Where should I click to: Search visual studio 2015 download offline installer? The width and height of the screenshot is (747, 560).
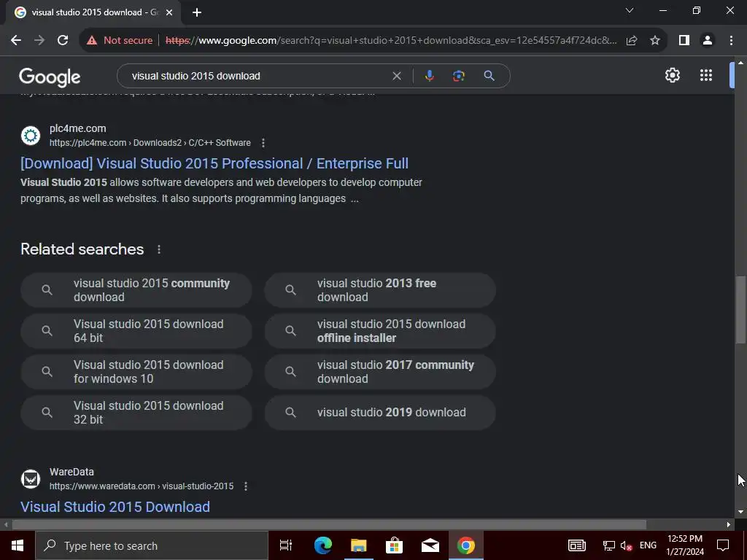click(380, 331)
